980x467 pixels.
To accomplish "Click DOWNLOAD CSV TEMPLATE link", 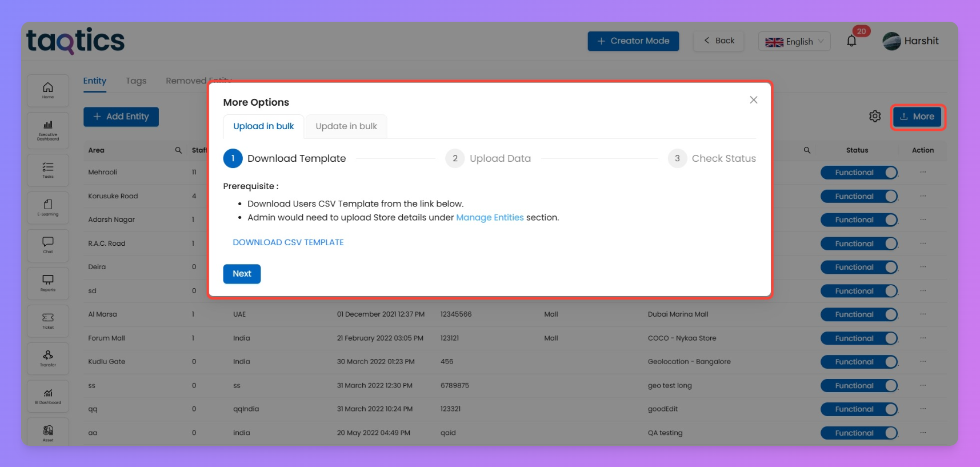I will coord(288,242).
